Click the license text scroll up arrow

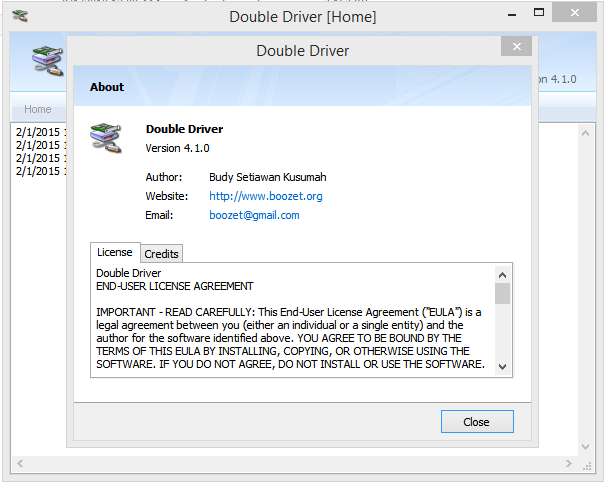tap(502, 275)
